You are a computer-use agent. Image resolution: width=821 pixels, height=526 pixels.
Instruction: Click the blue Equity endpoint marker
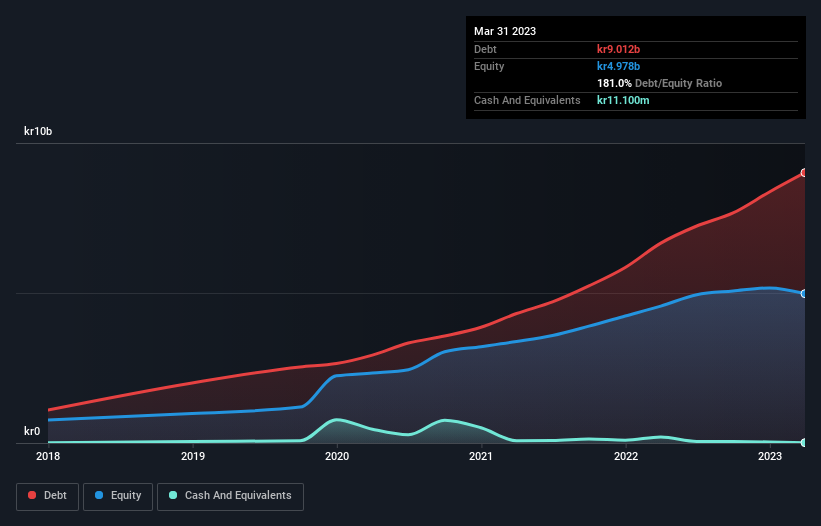tap(804, 294)
